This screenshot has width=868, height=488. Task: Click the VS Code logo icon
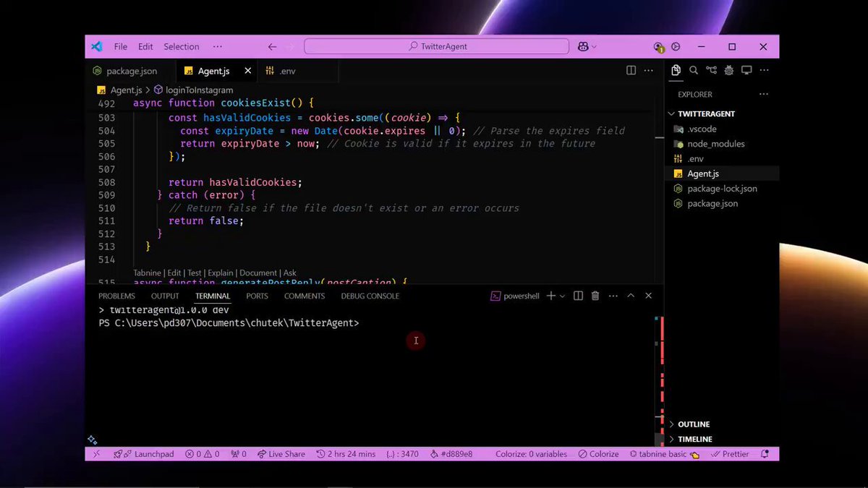(97, 46)
